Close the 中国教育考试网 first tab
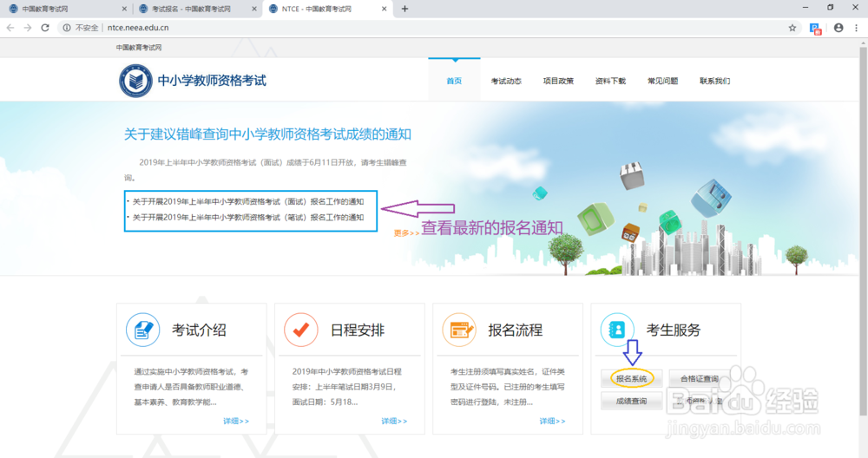Image resolution: width=868 pixels, height=458 pixels. point(124,9)
